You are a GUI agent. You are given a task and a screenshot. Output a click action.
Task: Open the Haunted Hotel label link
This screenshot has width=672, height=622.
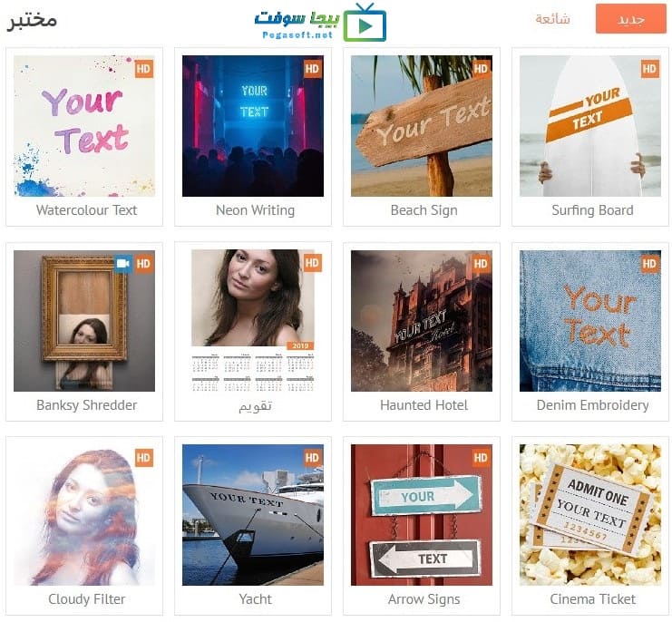pyautogui.click(x=424, y=404)
